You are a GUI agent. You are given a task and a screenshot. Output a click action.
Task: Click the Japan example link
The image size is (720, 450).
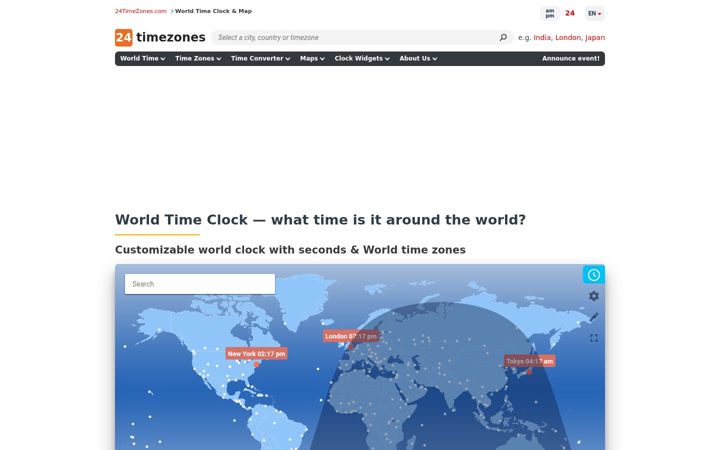(x=595, y=37)
